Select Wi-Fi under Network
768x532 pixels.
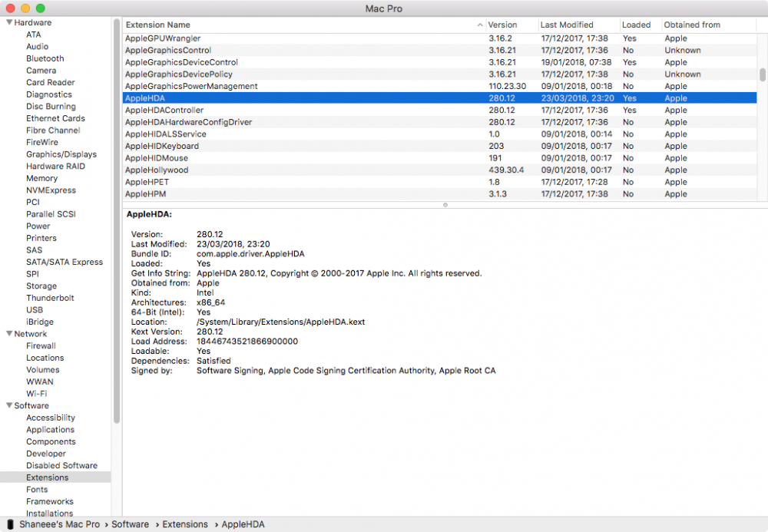[36, 394]
